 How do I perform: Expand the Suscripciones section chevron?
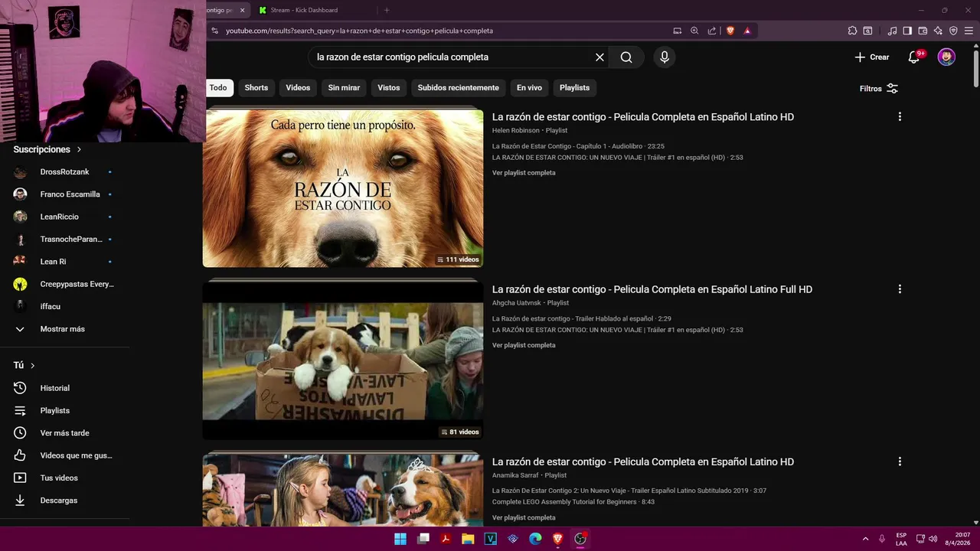click(x=78, y=150)
